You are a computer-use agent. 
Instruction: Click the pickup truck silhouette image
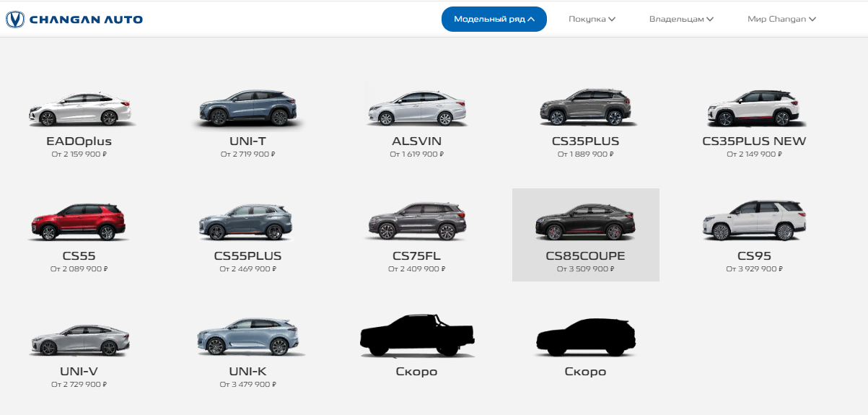tap(416, 336)
